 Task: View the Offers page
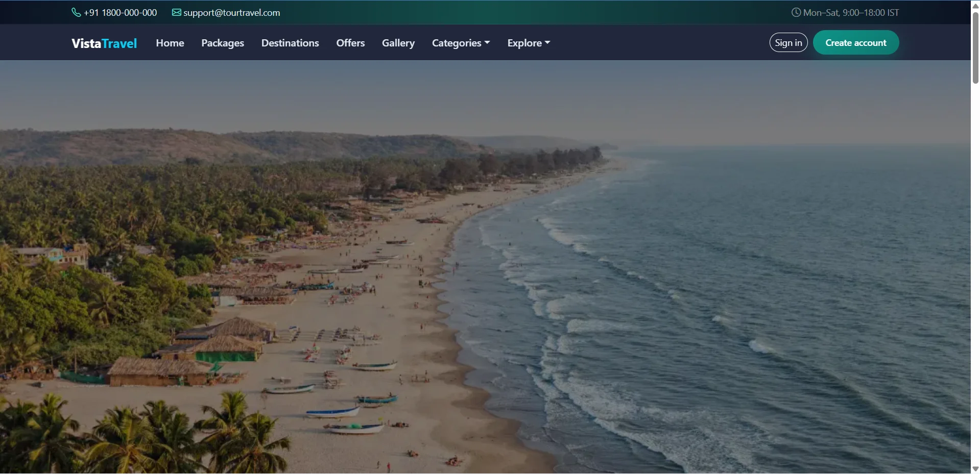[350, 43]
